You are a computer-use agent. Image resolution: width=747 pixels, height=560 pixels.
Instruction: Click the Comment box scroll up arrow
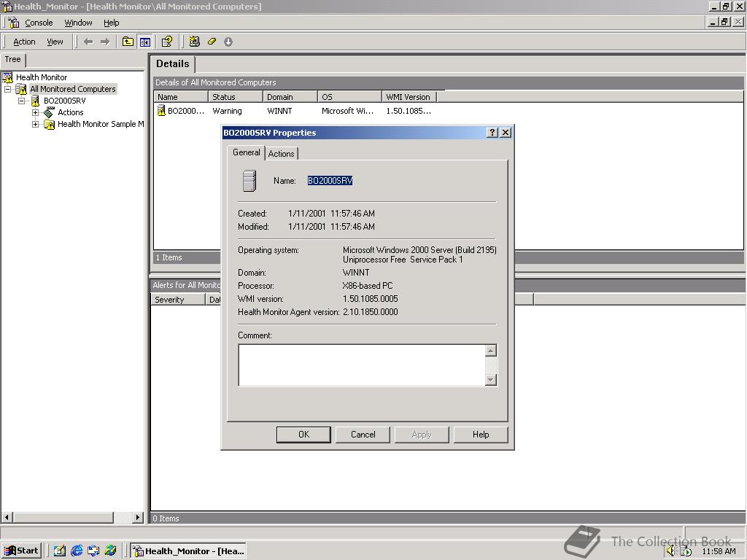(491, 351)
